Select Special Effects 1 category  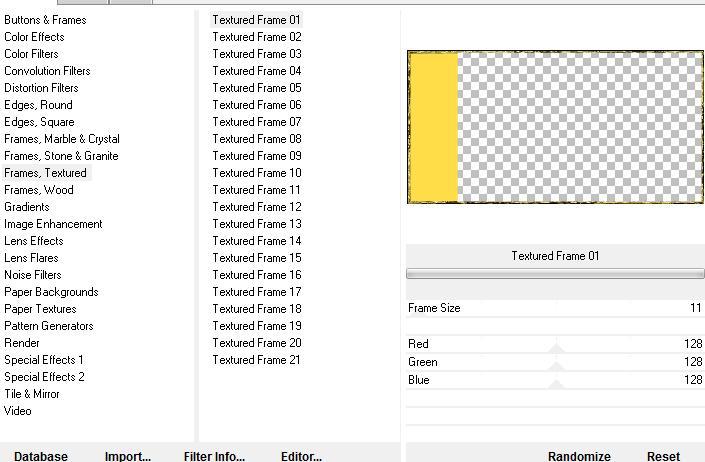(x=44, y=360)
